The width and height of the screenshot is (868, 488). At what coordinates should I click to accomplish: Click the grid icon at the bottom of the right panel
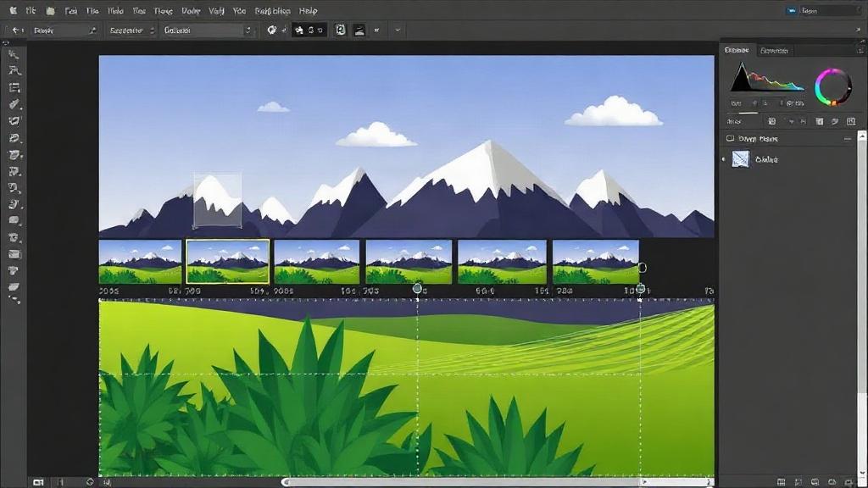pos(781,482)
